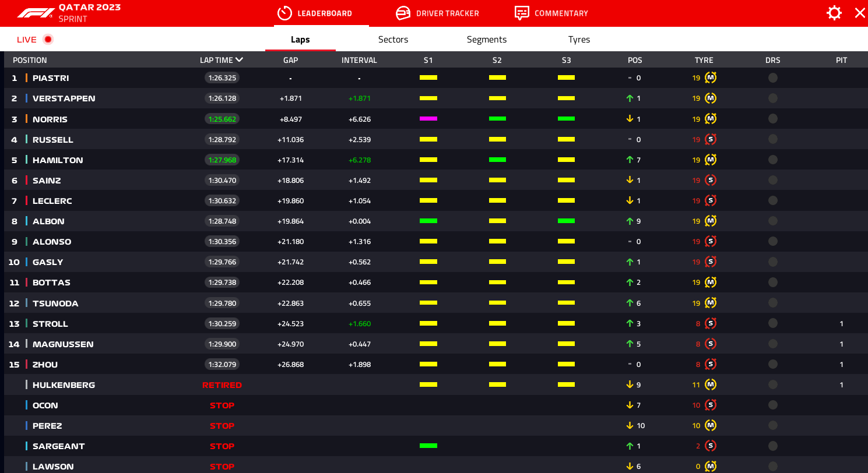Click Albon's green position-gained arrow
This screenshot has width=868, height=473.
point(630,221)
